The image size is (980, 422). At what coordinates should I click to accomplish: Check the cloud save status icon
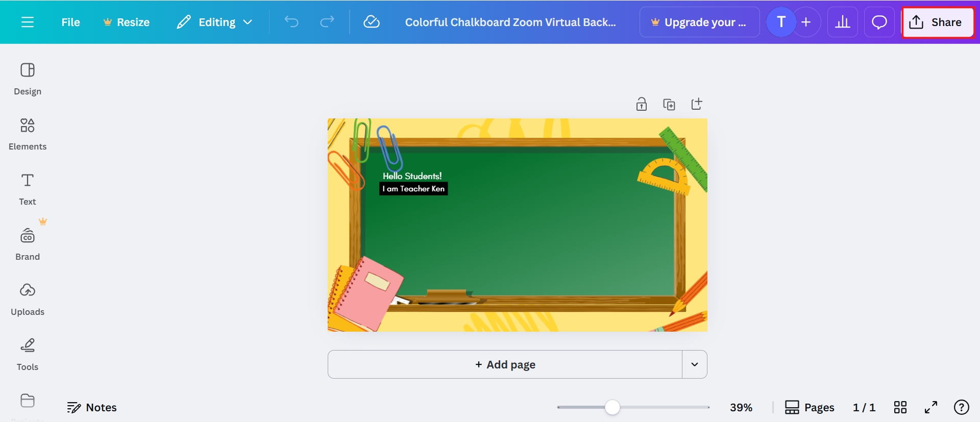click(372, 21)
